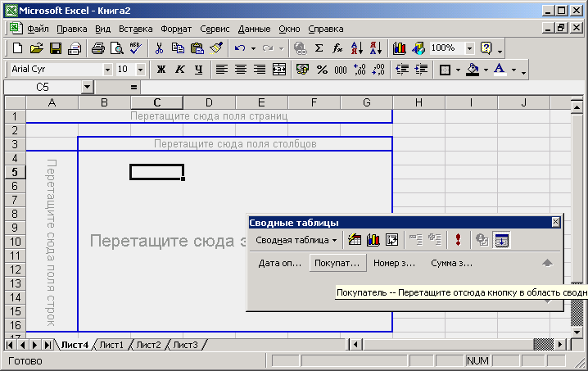Print the sheet
This screenshot has height=371, width=588.
pos(98,48)
